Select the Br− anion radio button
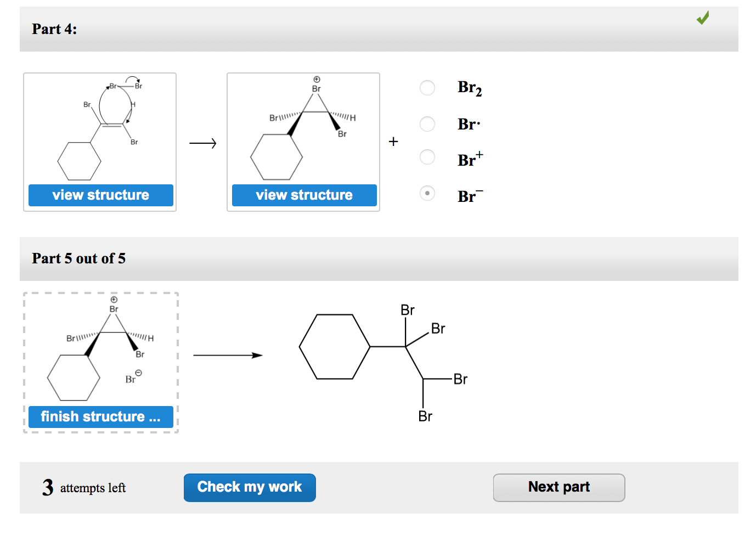The width and height of the screenshot is (756, 541). point(427,194)
